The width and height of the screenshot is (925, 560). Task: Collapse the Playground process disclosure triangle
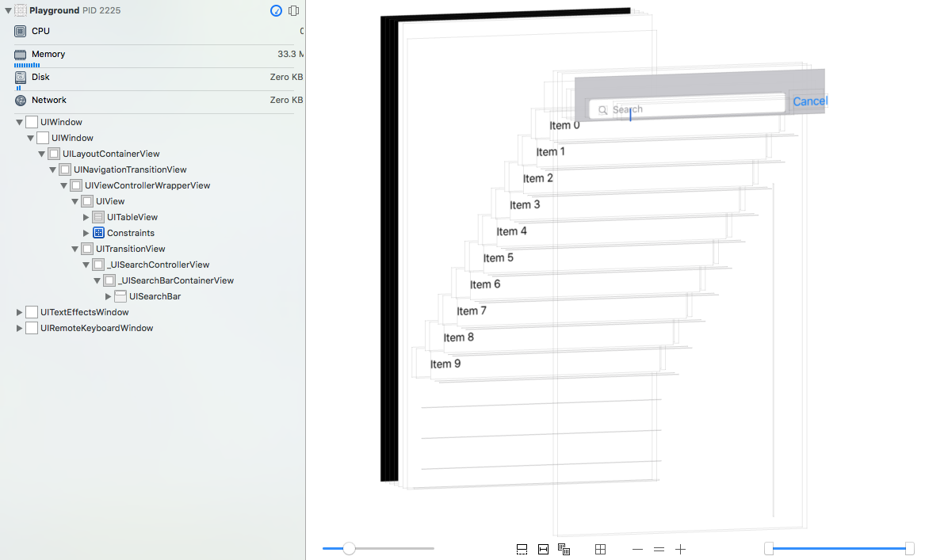click(x=8, y=10)
